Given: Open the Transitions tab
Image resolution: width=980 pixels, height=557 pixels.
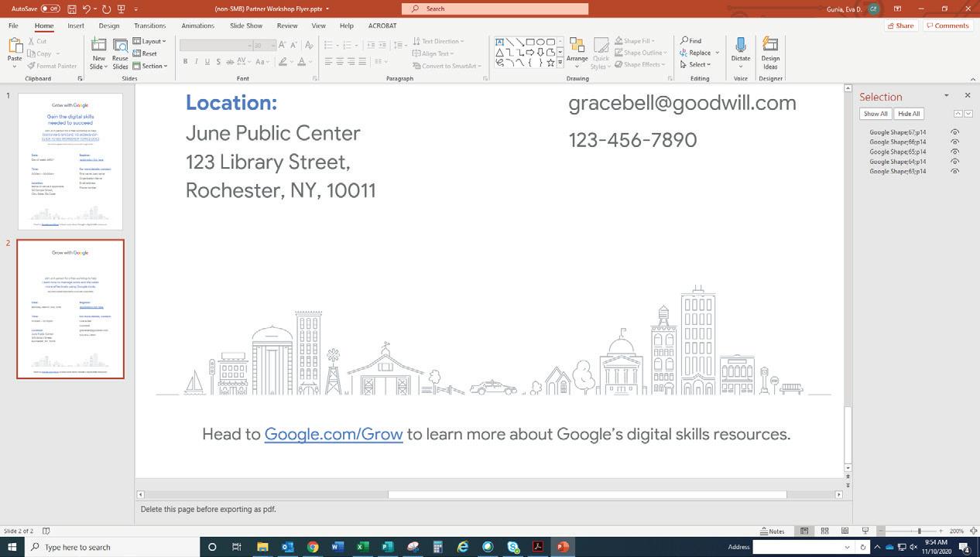Looking at the screenshot, I should pos(149,26).
